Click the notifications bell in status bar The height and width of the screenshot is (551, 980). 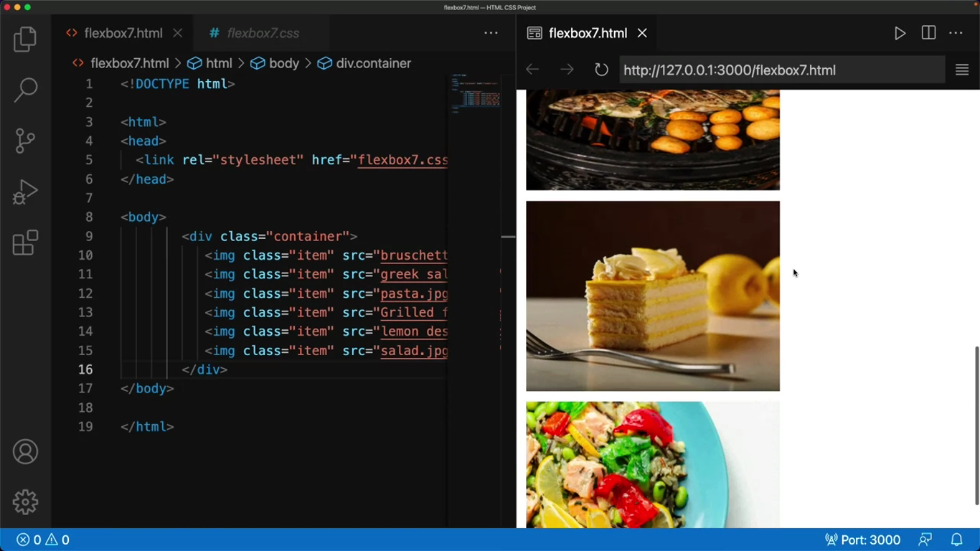956,540
